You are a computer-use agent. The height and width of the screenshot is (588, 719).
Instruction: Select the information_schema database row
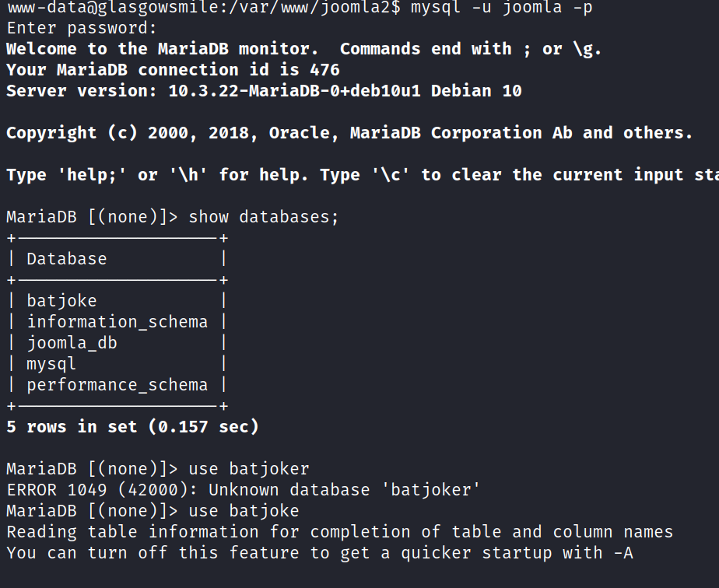pyautogui.click(x=117, y=322)
